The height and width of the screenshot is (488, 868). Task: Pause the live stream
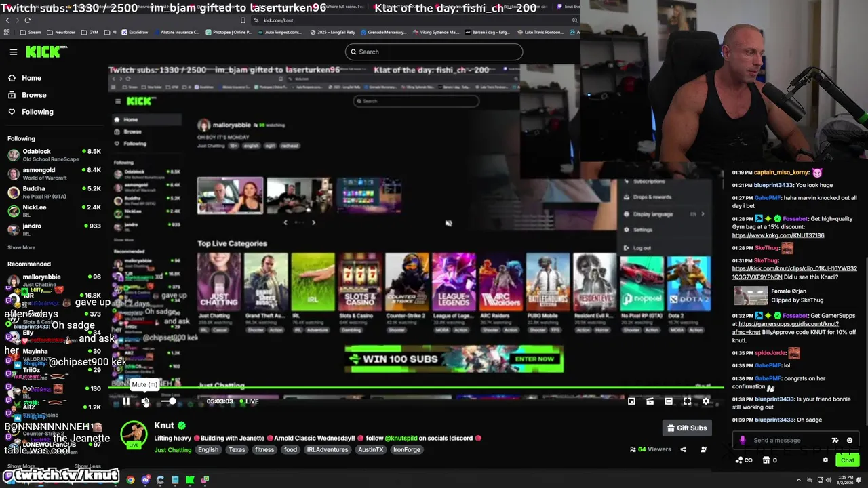pos(126,401)
